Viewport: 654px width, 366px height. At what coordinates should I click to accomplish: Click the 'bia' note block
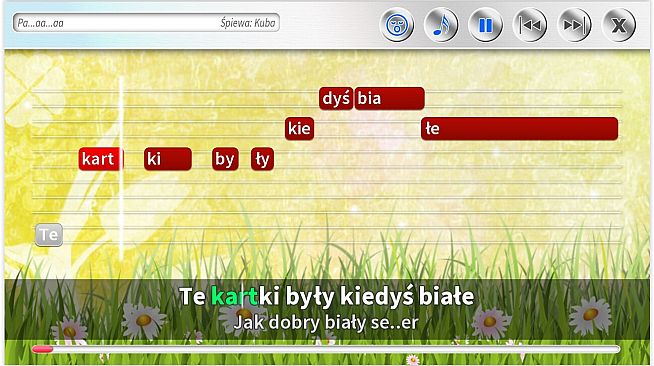(x=390, y=98)
